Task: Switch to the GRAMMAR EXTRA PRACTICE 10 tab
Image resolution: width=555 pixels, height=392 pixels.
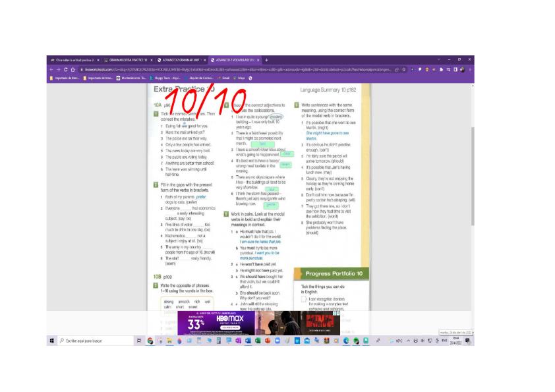Action: point(128,60)
